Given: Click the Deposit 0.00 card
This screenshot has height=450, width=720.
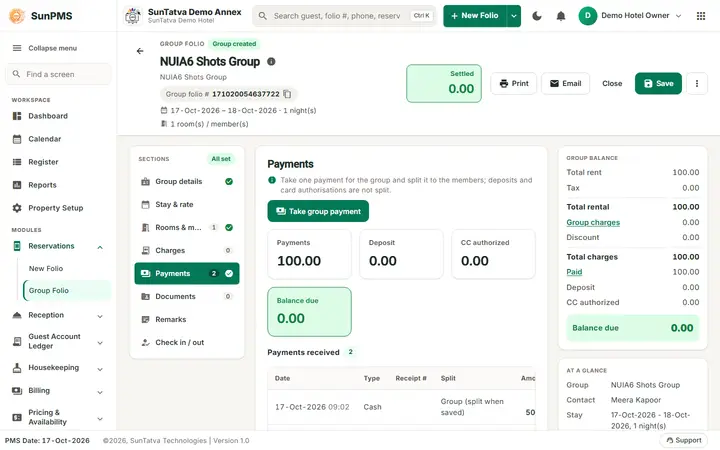Looking at the screenshot, I should pos(401,254).
